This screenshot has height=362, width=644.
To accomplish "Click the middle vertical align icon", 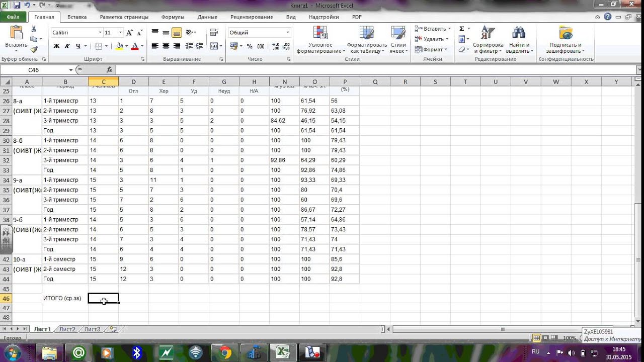I will point(166,33).
